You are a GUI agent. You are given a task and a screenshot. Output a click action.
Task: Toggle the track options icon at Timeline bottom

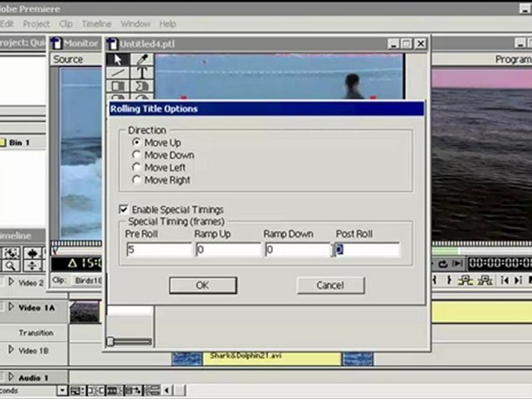tap(78, 391)
